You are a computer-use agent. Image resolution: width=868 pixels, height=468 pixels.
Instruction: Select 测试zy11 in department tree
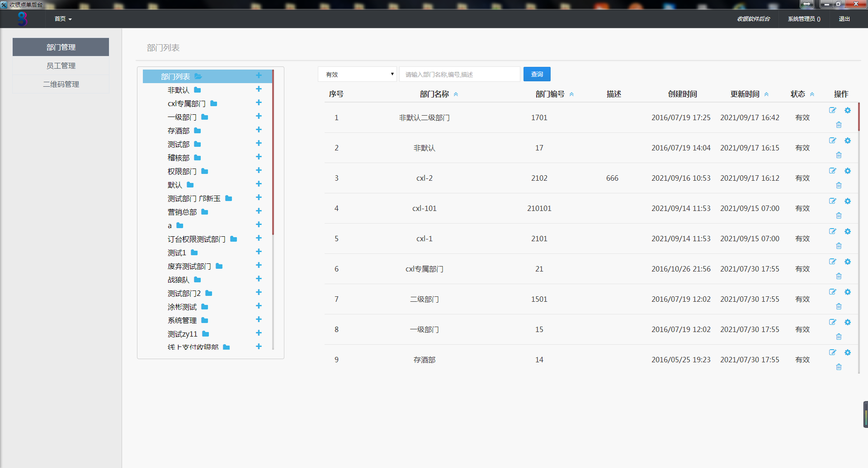tap(183, 334)
